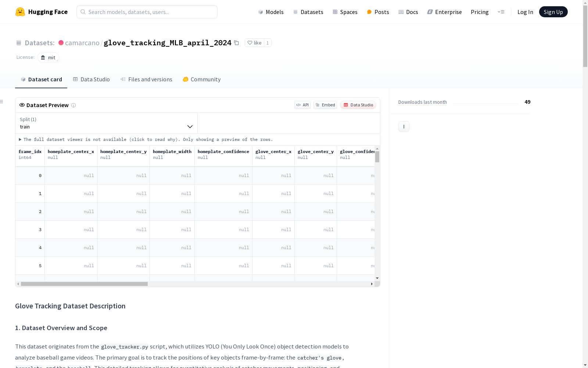Open Spaces in top navigation

(345, 12)
